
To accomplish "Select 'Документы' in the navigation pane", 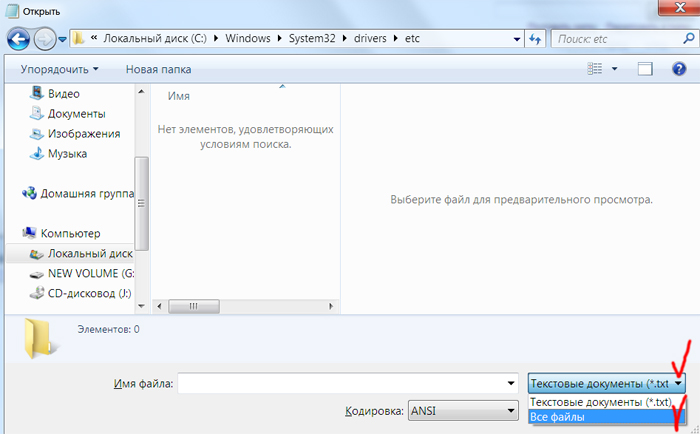I will click(67, 113).
